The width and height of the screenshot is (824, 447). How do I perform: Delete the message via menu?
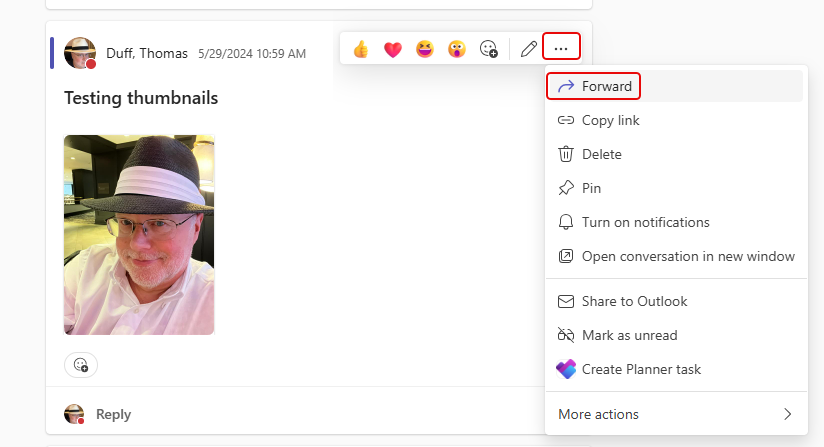pos(601,154)
